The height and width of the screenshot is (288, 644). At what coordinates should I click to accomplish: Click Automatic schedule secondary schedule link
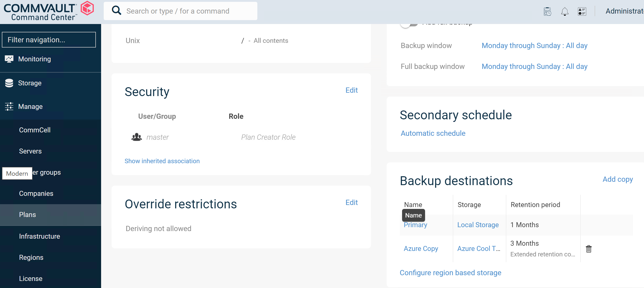432,133
